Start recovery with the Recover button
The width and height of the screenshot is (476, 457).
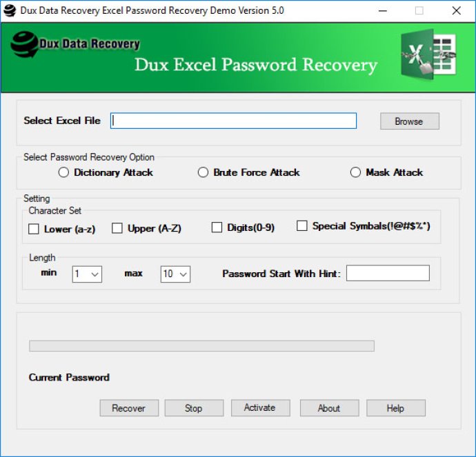coord(129,408)
